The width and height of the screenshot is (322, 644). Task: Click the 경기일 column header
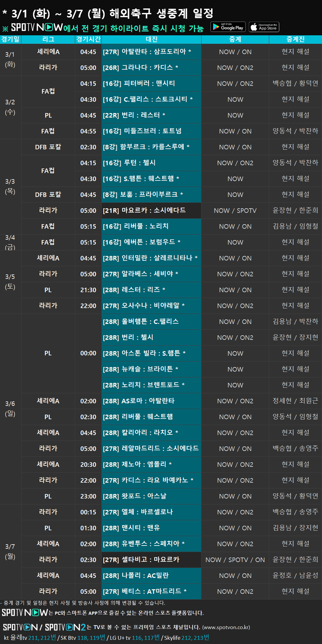coord(10,39)
